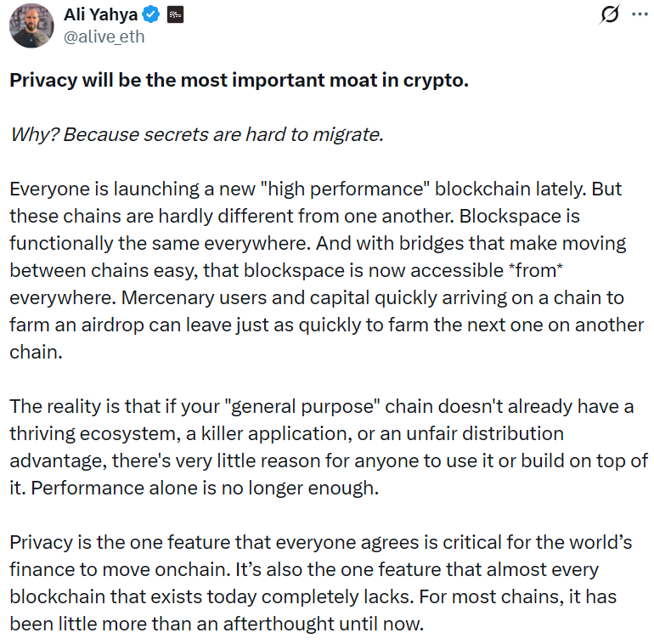
Task: Click the paragraph starting "Everyone is launching"
Action: pyautogui.click(x=327, y=270)
